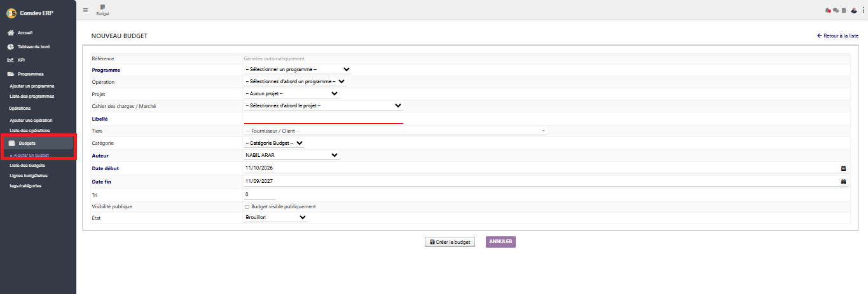This screenshot has width=868, height=294.
Task: Toggle the hamburger sidebar menu
Action: point(86,10)
